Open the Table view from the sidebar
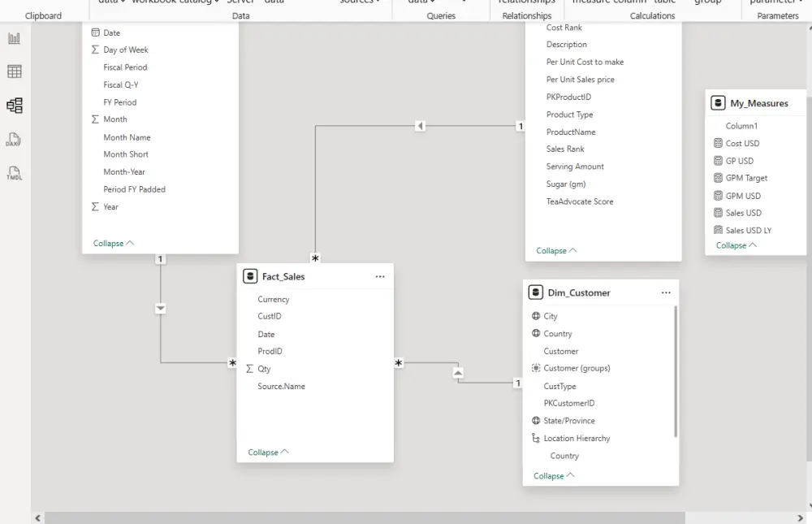The image size is (812, 524). (14, 71)
